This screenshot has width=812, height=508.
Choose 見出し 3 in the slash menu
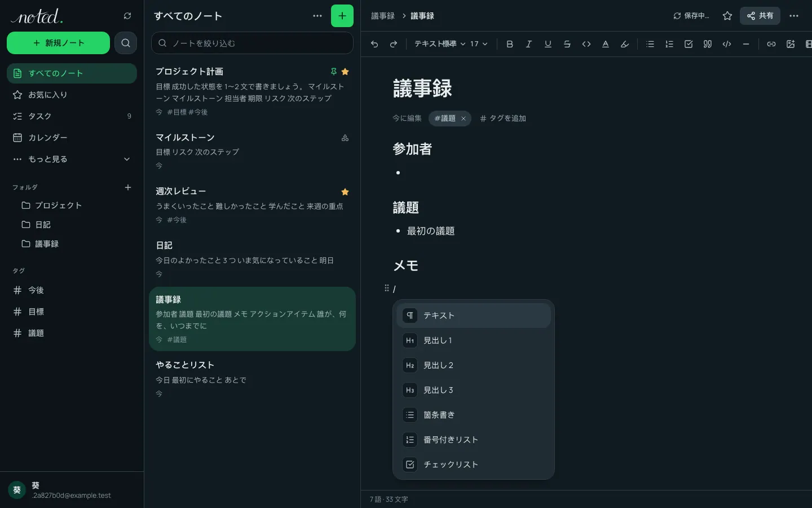tap(474, 390)
